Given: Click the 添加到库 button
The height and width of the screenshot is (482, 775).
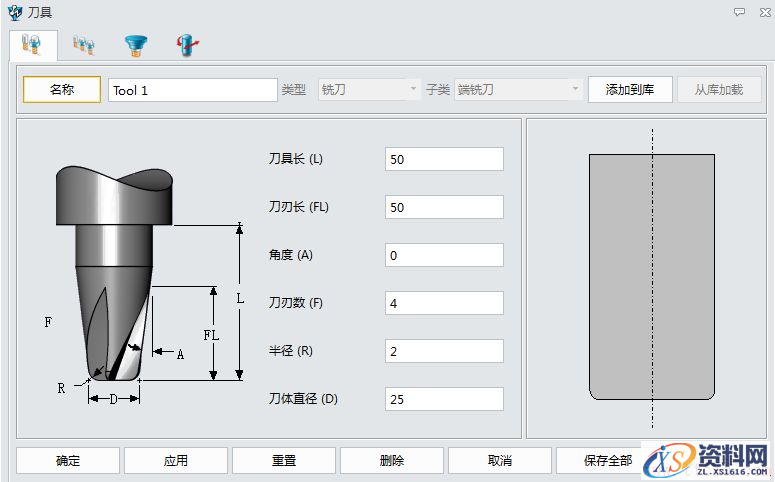Looking at the screenshot, I should [x=630, y=89].
